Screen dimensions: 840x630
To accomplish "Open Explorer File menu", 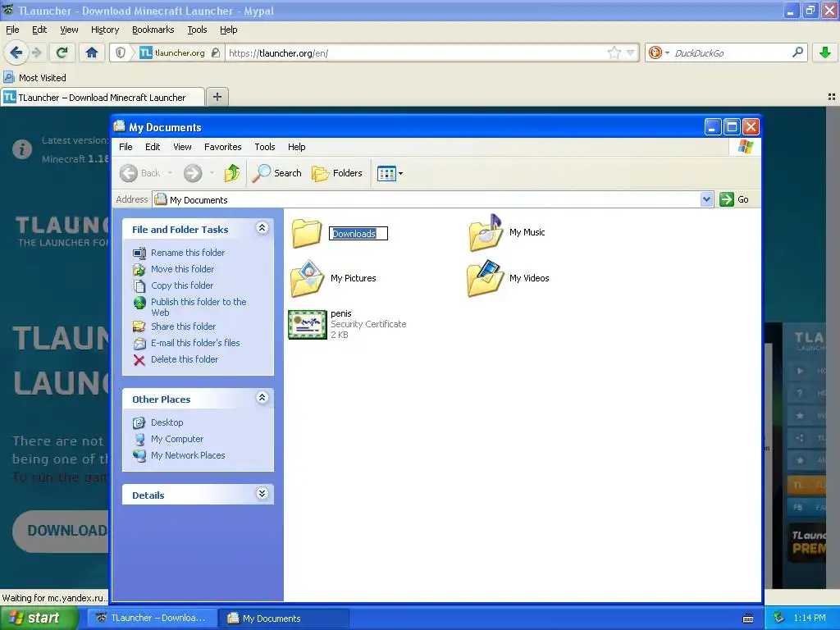I will point(126,147).
